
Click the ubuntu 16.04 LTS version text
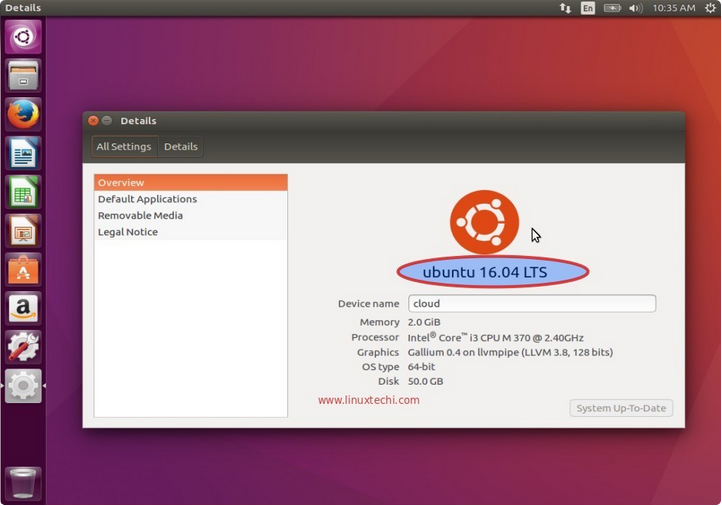(485, 272)
